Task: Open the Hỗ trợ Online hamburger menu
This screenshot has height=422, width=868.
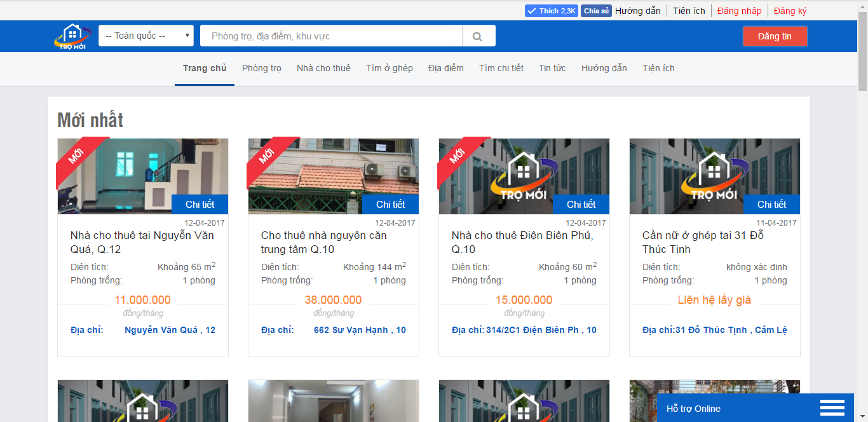Action: click(x=832, y=408)
